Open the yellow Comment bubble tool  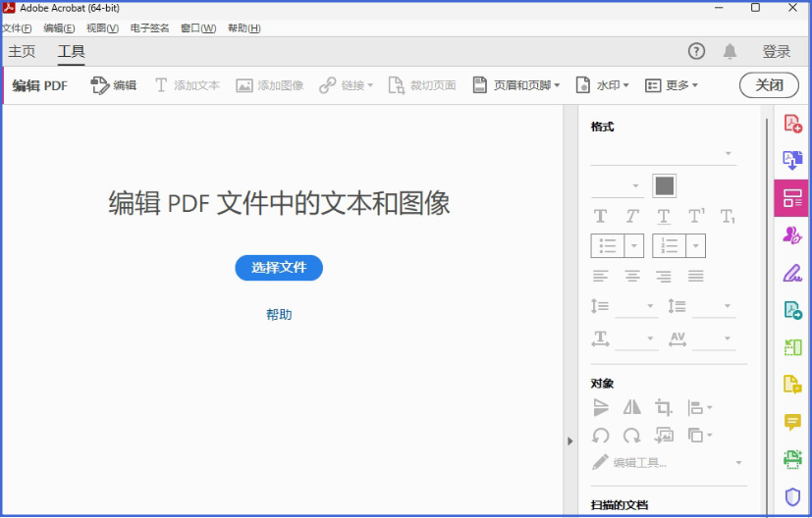click(792, 422)
